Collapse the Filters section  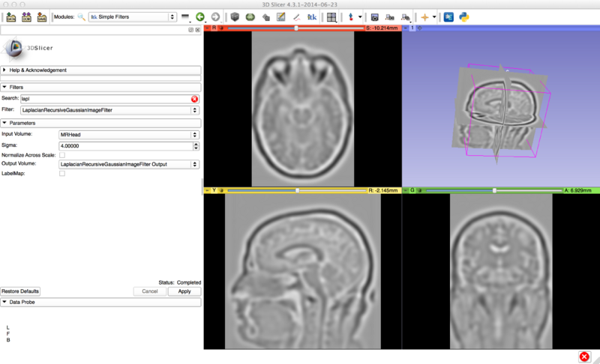coord(100,87)
